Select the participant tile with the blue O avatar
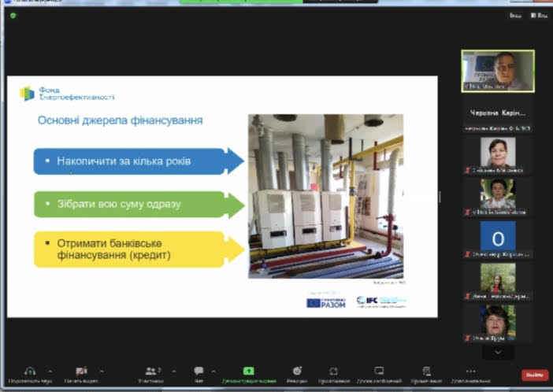This screenshot has width=553, height=392. pyautogui.click(x=498, y=236)
